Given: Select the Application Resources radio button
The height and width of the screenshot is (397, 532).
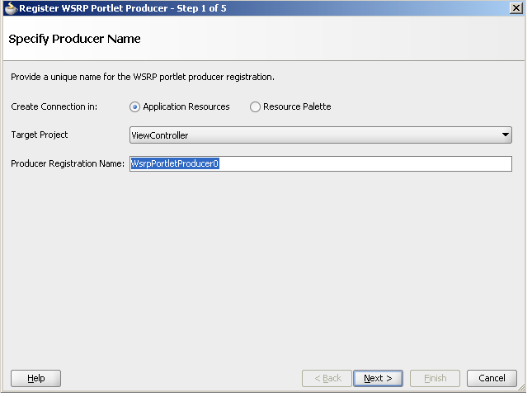Looking at the screenshot, I should click(x=134, y=107).
